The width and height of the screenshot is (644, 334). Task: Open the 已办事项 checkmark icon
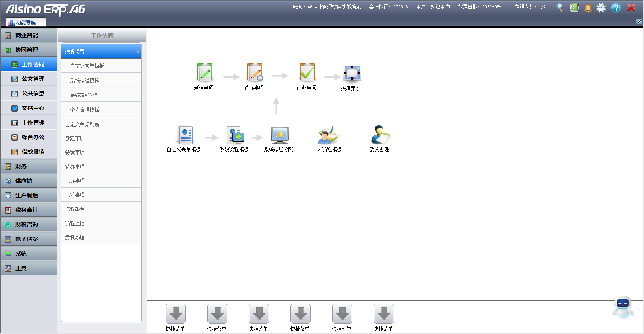point(307,73)
